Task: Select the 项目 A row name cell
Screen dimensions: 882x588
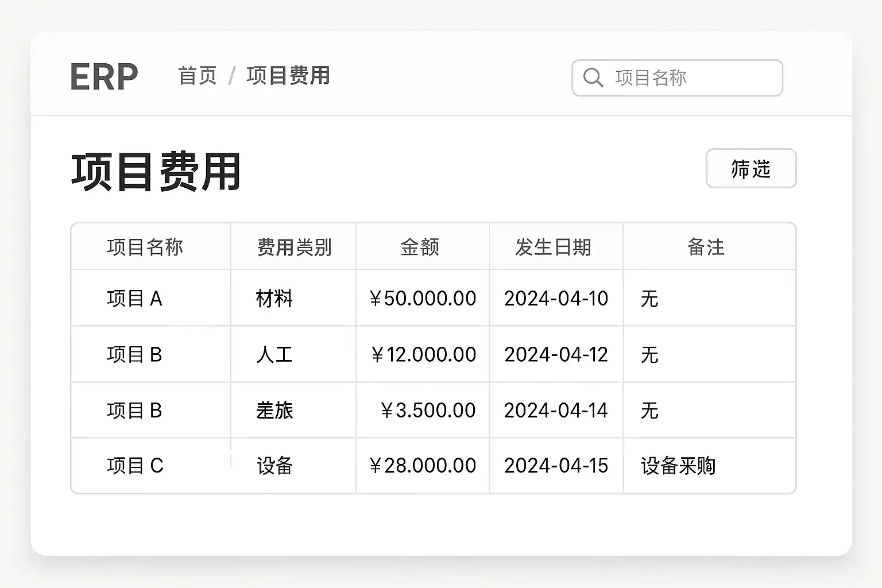Action: pos(134,299)
